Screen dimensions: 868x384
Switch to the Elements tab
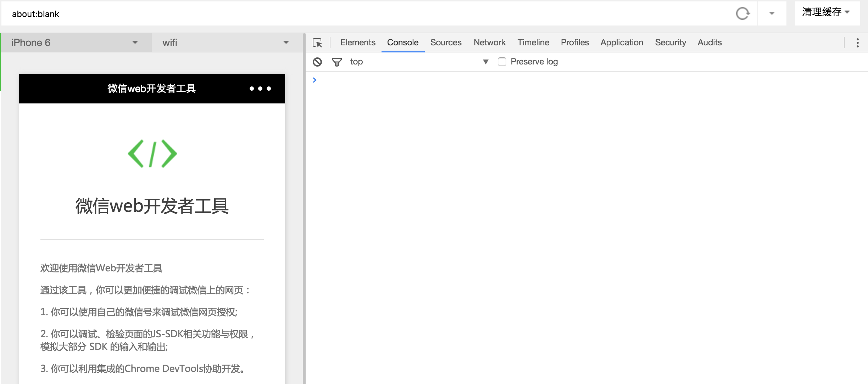(x=358, y=43)
